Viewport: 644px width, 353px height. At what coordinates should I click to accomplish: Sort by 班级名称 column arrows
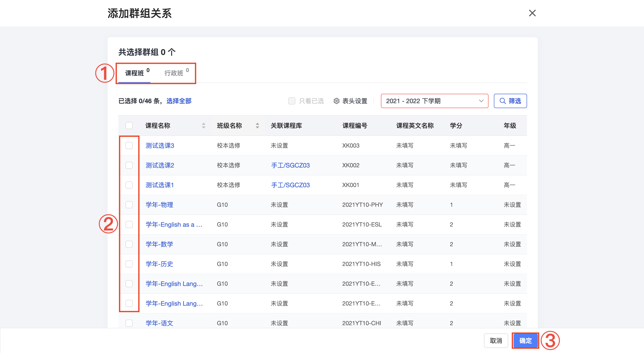pyautogui.click(x=257, y=126)
